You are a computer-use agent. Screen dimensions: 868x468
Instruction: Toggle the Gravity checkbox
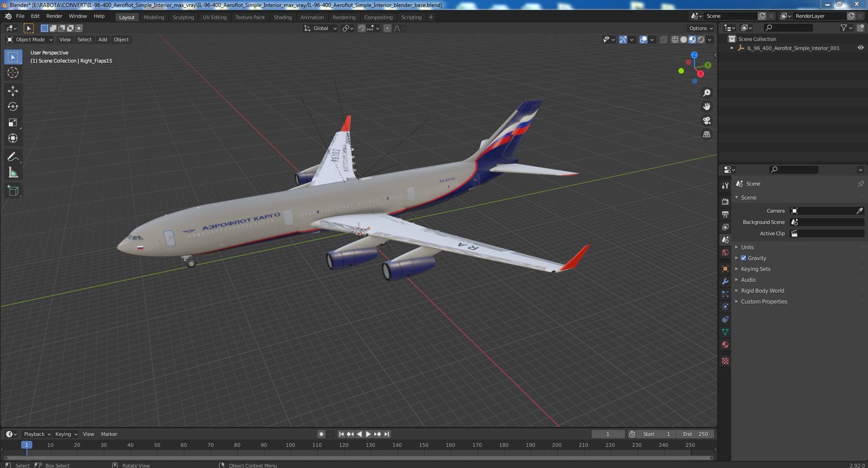743,258
